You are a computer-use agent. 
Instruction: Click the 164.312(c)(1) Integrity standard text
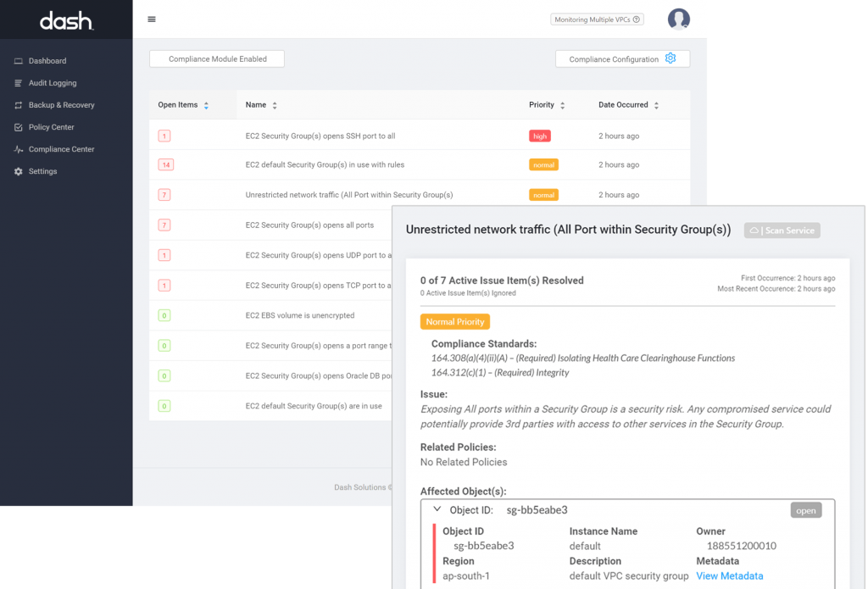(500, 373)
